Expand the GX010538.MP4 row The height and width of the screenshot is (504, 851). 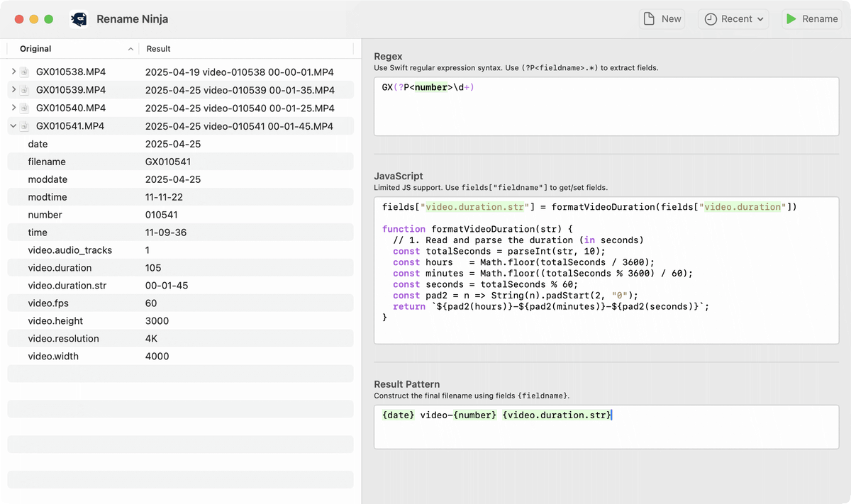[13, 72]
